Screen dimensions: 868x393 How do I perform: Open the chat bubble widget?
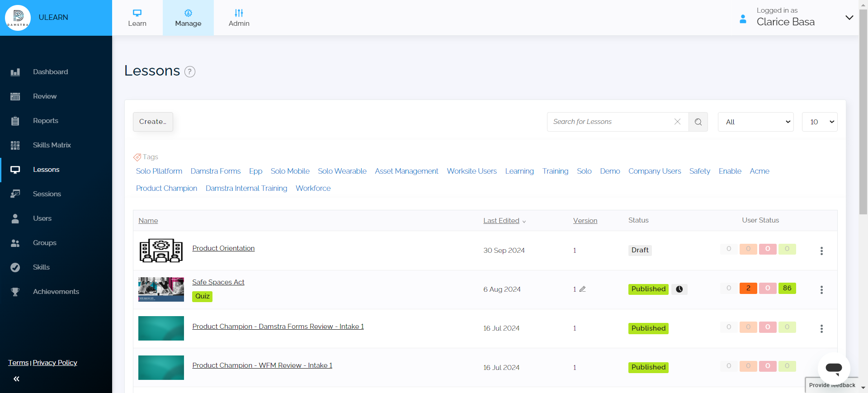834,368
